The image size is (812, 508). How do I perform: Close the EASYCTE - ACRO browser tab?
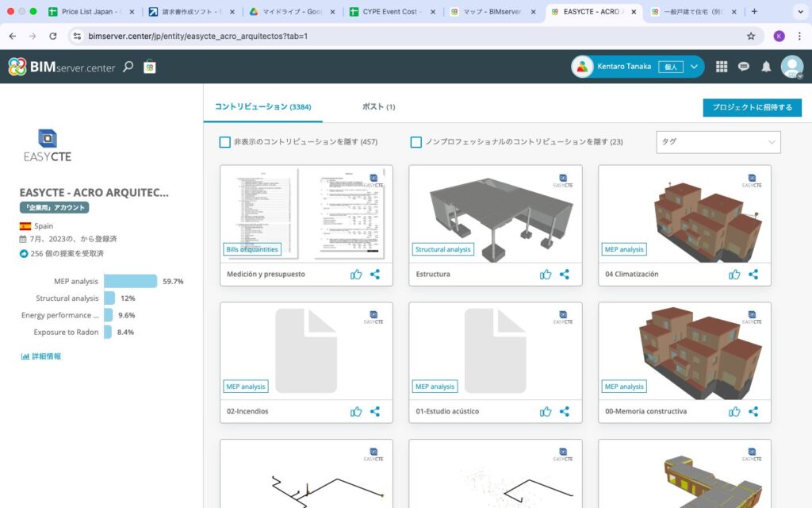[634, 11]
